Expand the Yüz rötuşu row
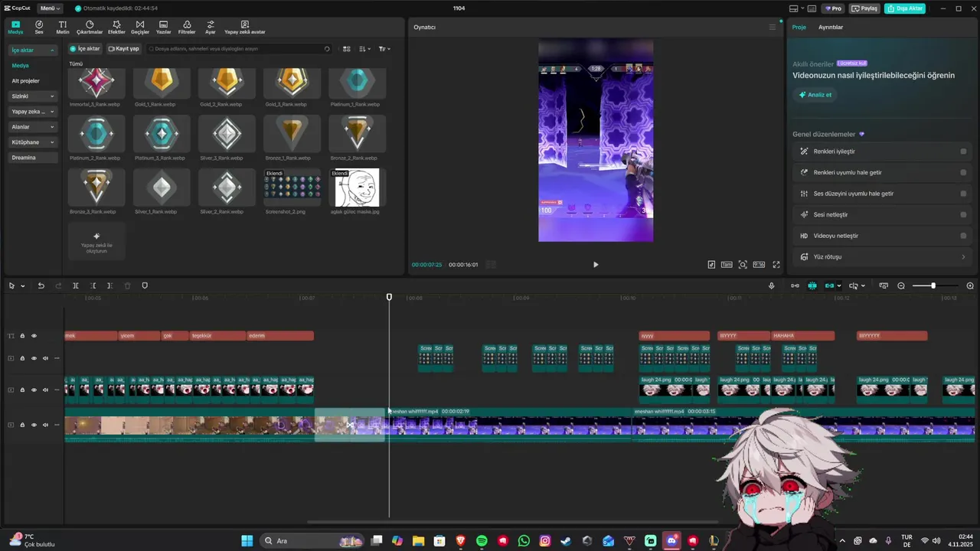The width and height of the screenshot is (980, 551). (882, 257)
